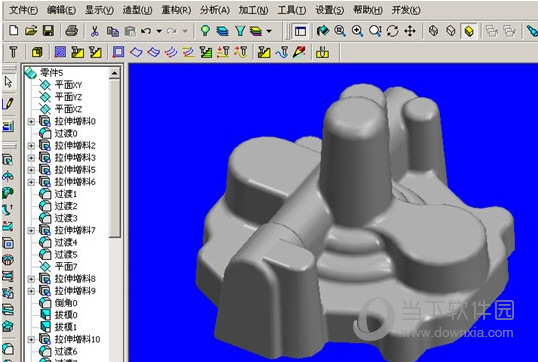Open a file with the folder icon

[x=31, y=31]
